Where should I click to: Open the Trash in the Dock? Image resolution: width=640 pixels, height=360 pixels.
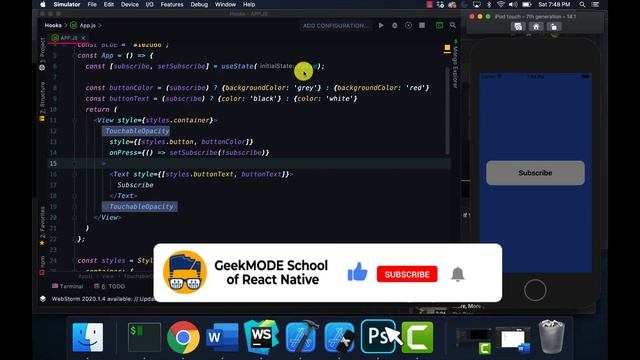551,337
